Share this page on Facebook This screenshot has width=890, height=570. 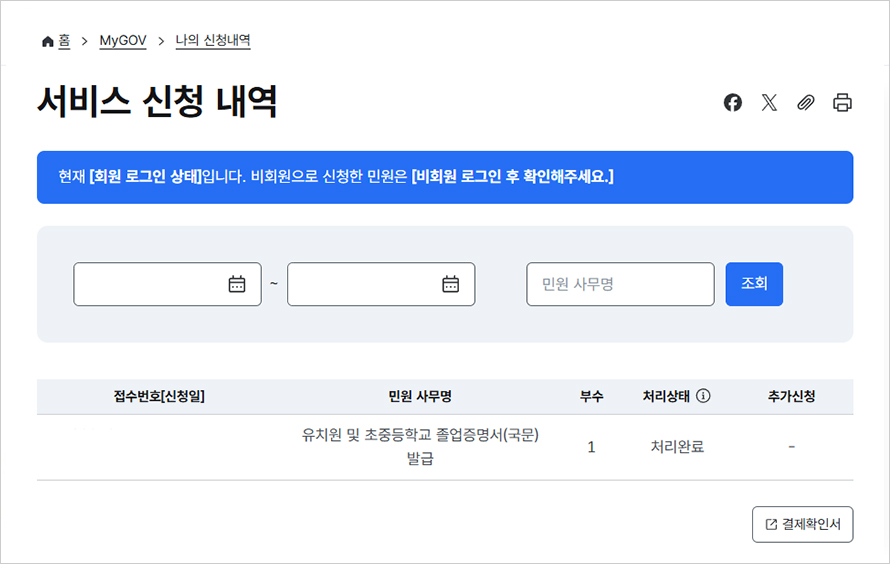733,103
